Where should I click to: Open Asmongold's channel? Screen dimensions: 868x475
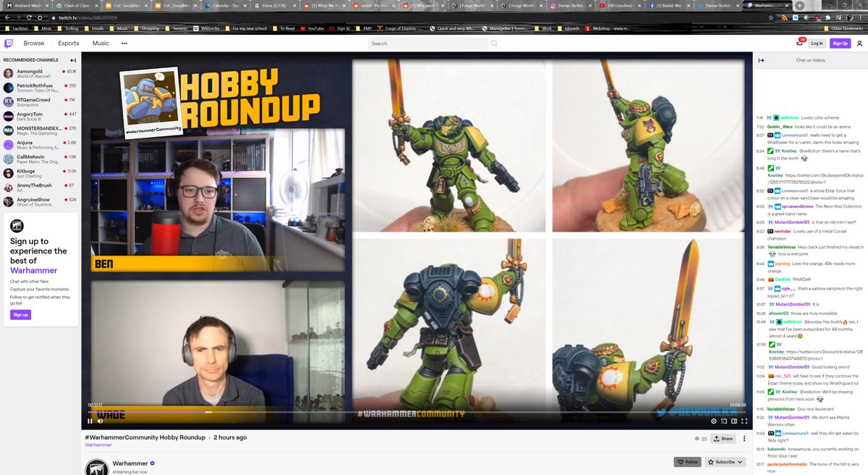click(x=40, y=73)
